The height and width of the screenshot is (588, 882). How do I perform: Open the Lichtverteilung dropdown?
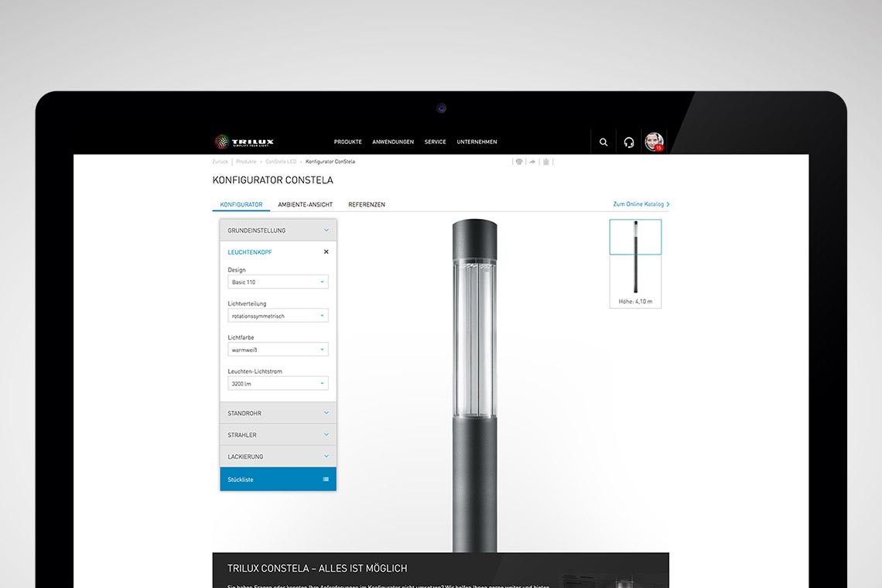278,316
